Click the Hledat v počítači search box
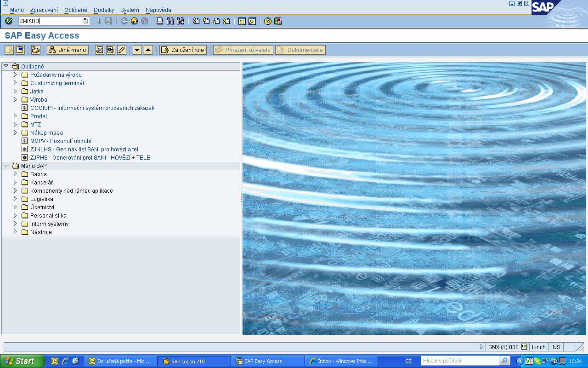 tap(460, 361)
